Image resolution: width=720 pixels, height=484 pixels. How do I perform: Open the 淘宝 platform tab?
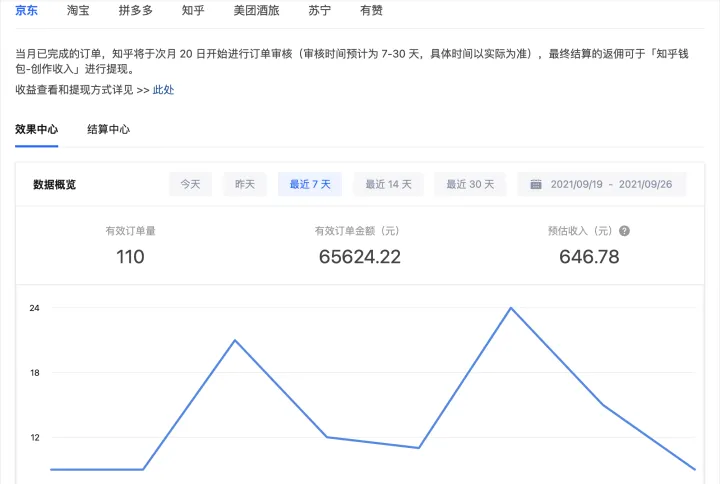pyautogui.click(x=78, y=10)
